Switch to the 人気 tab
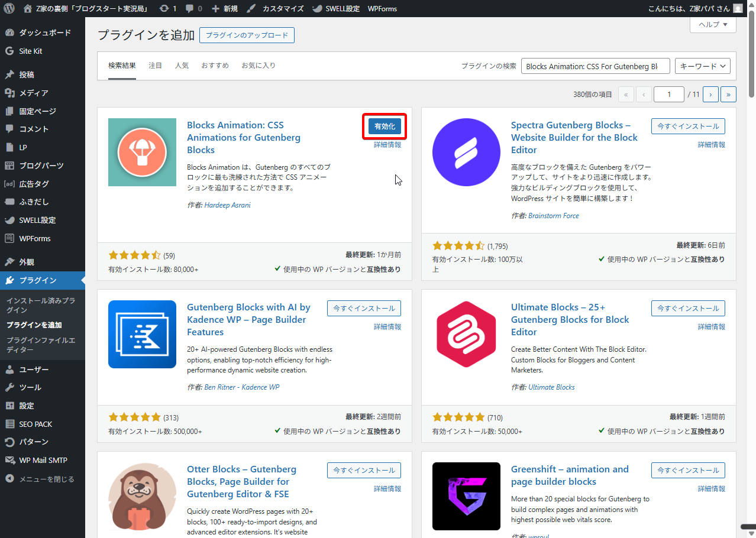Viewport: 756px width, 538px height. (182, 66)
